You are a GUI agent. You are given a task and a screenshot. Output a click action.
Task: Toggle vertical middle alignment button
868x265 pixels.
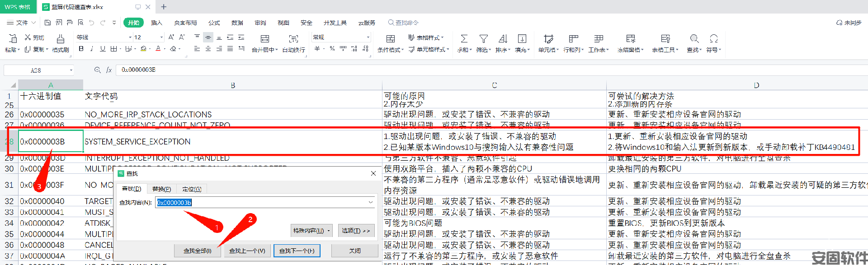click(x=208, y=37)
